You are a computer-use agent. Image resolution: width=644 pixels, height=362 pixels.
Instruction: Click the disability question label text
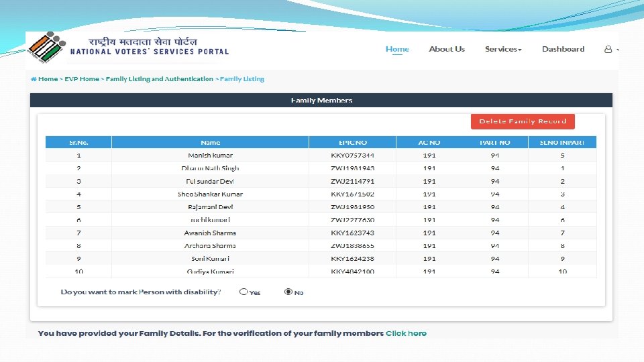pos(141,292)
